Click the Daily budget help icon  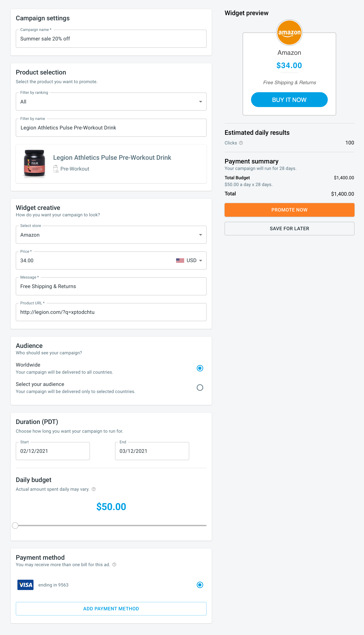[x=93, y=489]
